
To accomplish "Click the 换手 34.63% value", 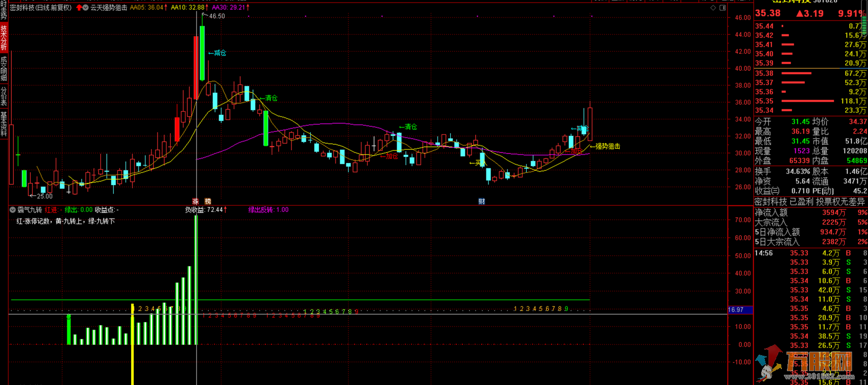I will pyautogui.click(x=798, y=171).
